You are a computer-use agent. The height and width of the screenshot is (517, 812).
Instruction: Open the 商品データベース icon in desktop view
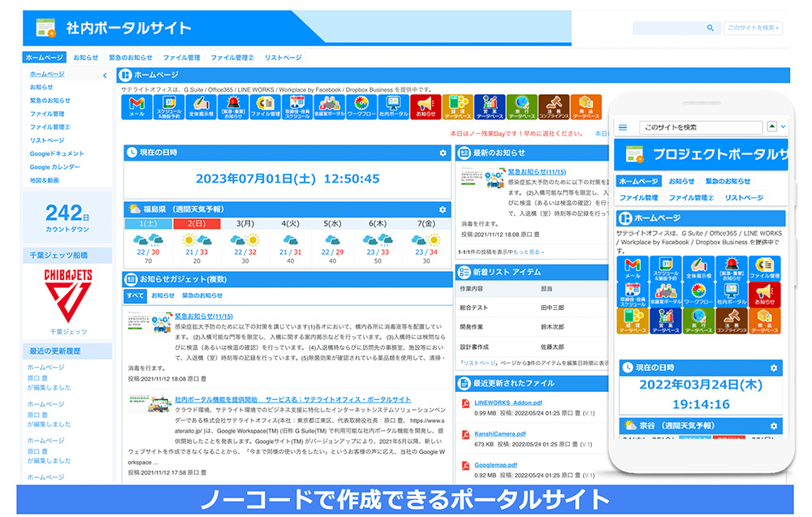pyautogui.click(x=586, y=107)
